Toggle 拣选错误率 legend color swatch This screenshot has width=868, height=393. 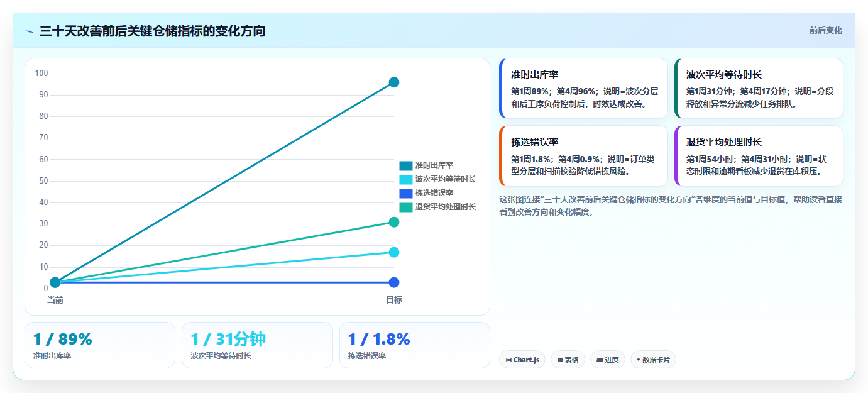pyautogui.click(x=405, y=193)
